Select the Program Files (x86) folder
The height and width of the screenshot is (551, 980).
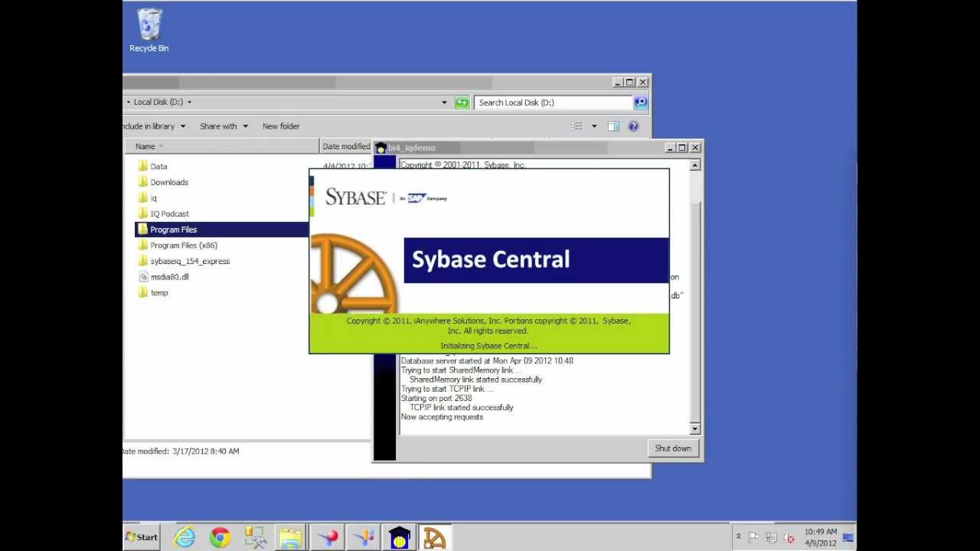(x=184, y=246)
